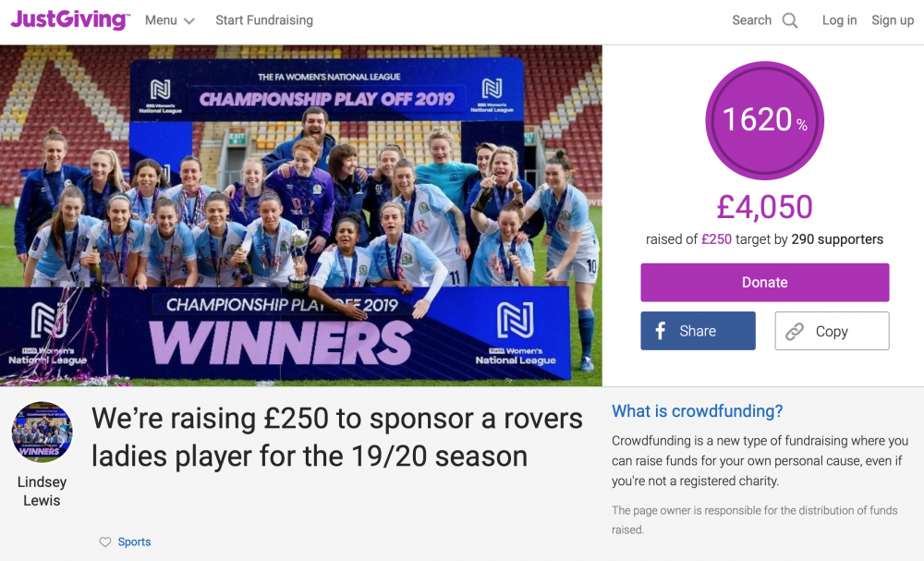The width and height of the screenshot is (924, 561).
Task: Click the Search magnifying glass icon
Action: [790, 20]
